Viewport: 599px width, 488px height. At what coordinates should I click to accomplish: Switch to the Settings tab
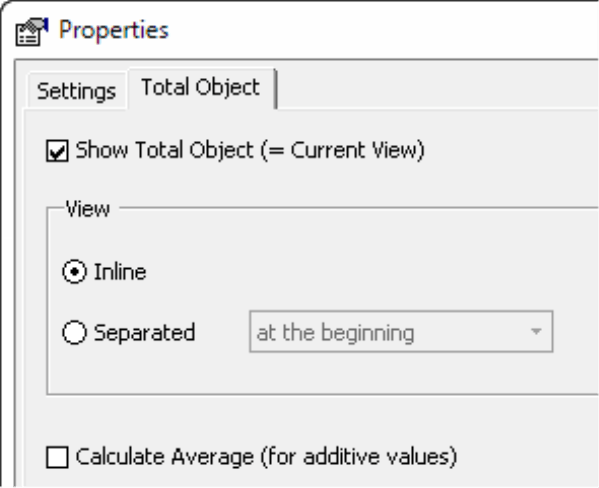click(x=77, y=91)
